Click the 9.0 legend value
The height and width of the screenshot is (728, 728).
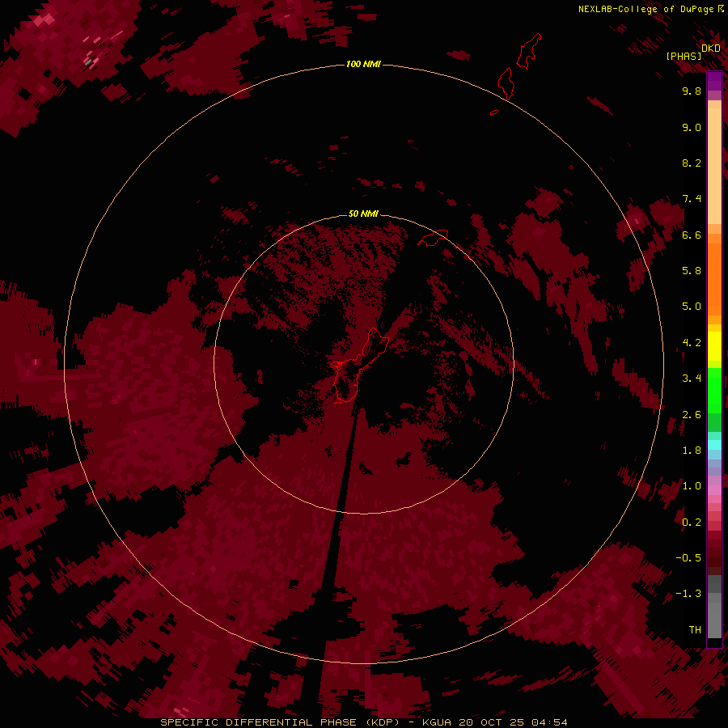coord(692,127)
